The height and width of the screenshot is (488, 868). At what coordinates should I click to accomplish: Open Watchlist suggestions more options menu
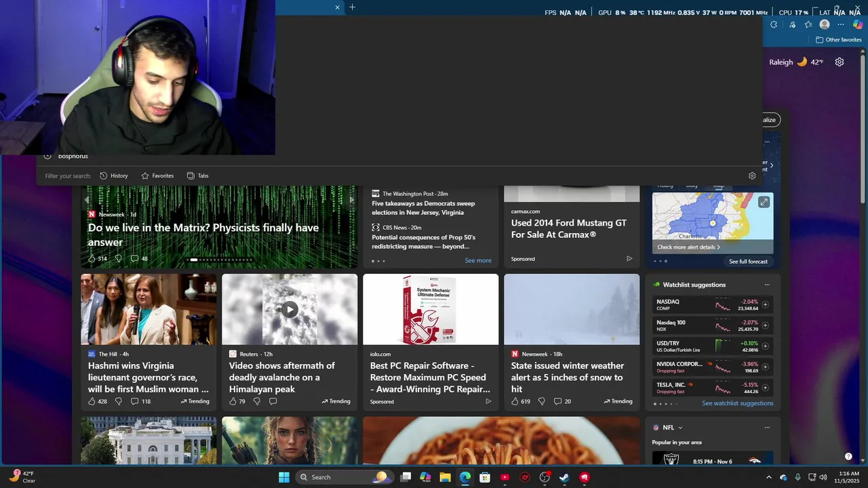pyautogui.click(x=767, y=285)
